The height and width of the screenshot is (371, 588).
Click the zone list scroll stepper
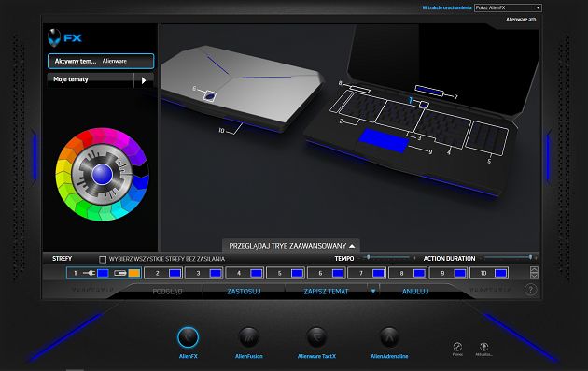coord(534,273)
